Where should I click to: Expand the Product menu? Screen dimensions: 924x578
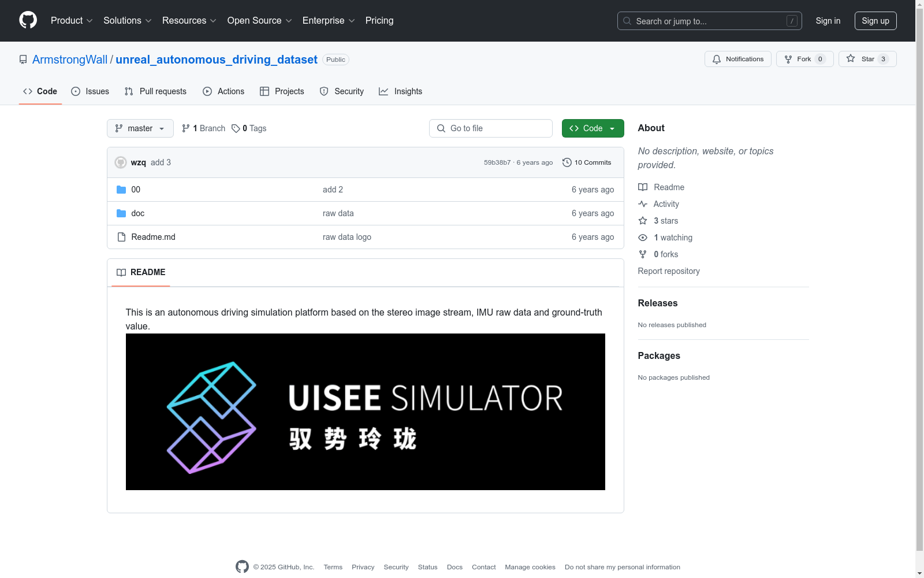[72, 21]
